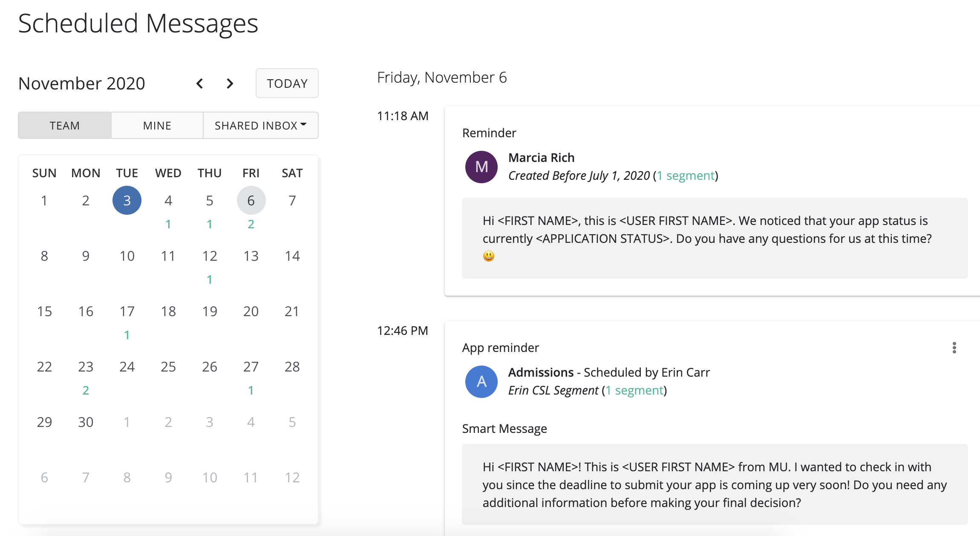Switch to the MINE tab
Screen dimensions: 980x536
click(157, 126)
